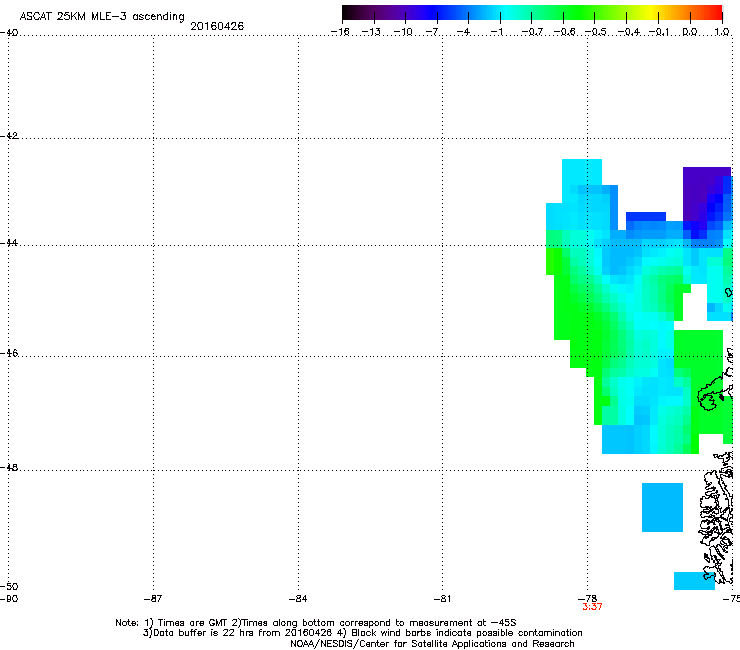The image size is (740, 650).
Task: Click the date label 20160426
Action: click(217, 26)
